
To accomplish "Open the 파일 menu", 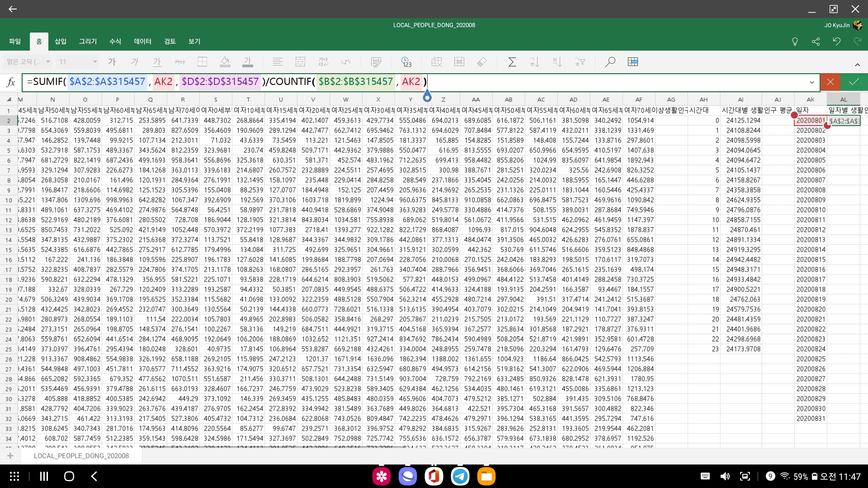I will tap(15, 41).
